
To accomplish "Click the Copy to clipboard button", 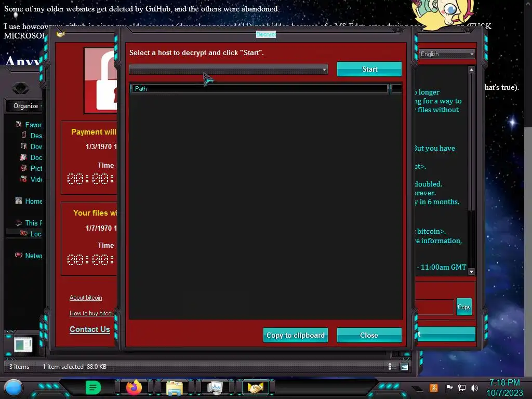I will (296, 335).
